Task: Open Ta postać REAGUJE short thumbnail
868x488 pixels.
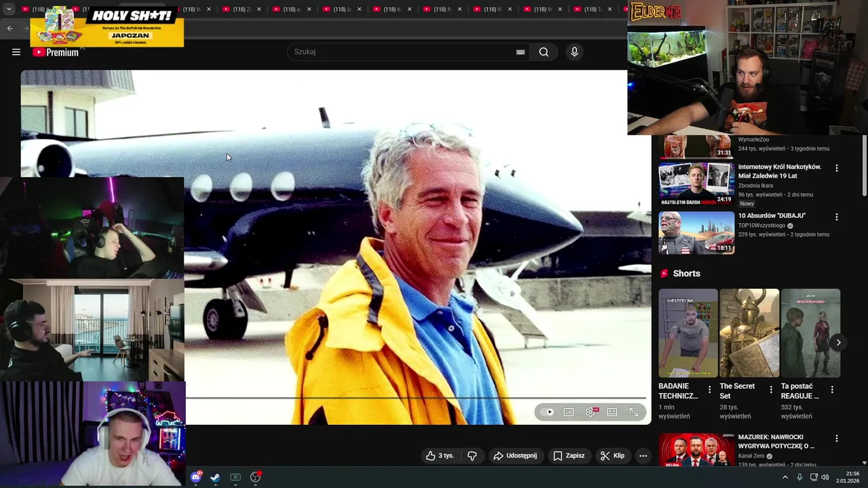Action: pos(810,333)
